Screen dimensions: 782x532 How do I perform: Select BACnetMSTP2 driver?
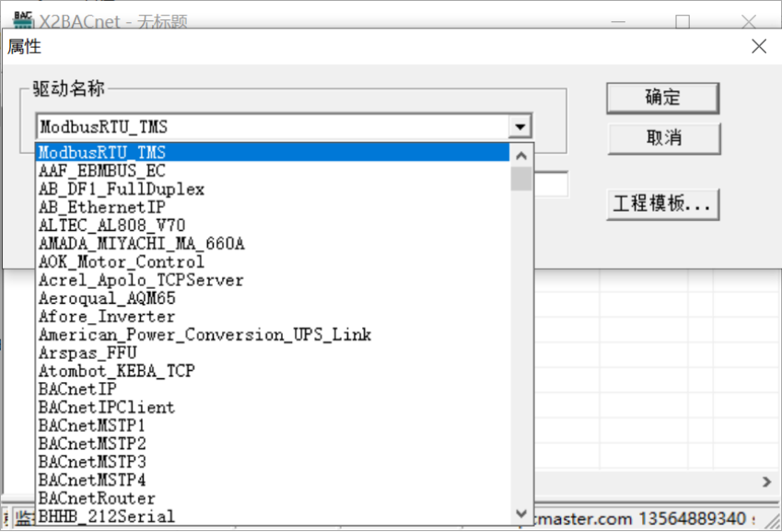pos(273,444)
